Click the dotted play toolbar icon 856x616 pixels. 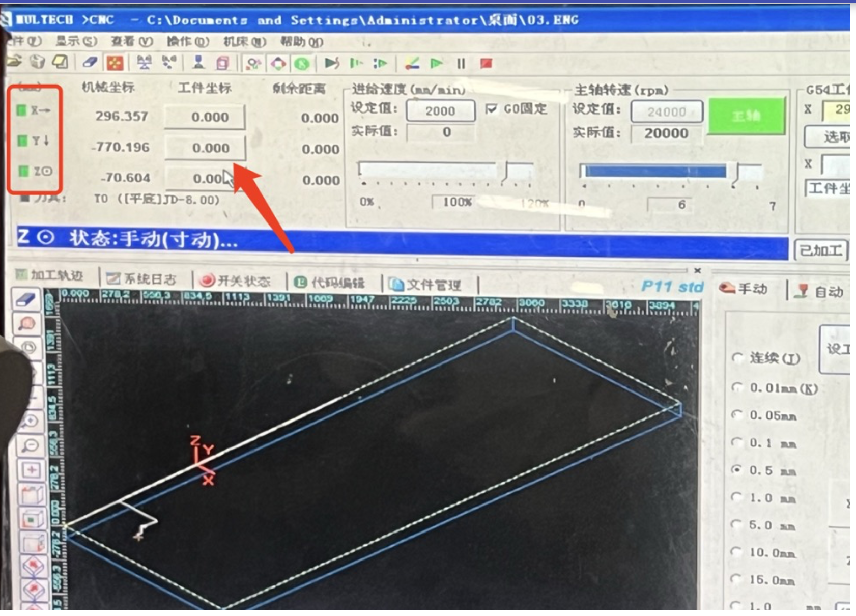pos(380,64)
